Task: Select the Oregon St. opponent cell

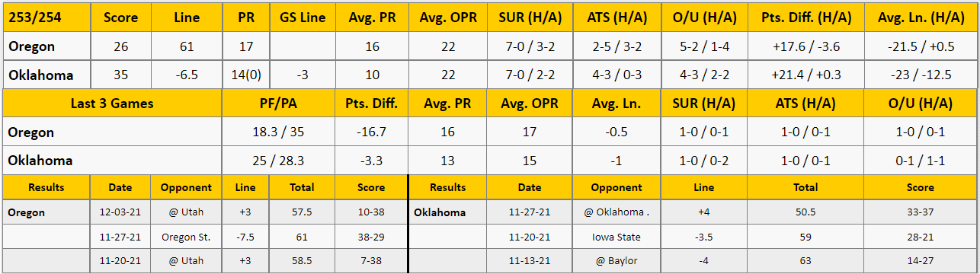Action: 186,237
